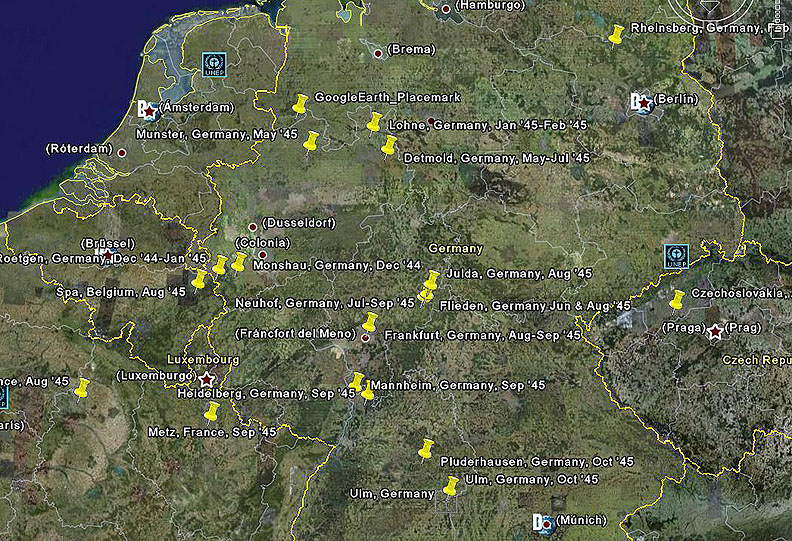
Task: Click the Rheinsberg, Germany pushpin
Action: 616,34
